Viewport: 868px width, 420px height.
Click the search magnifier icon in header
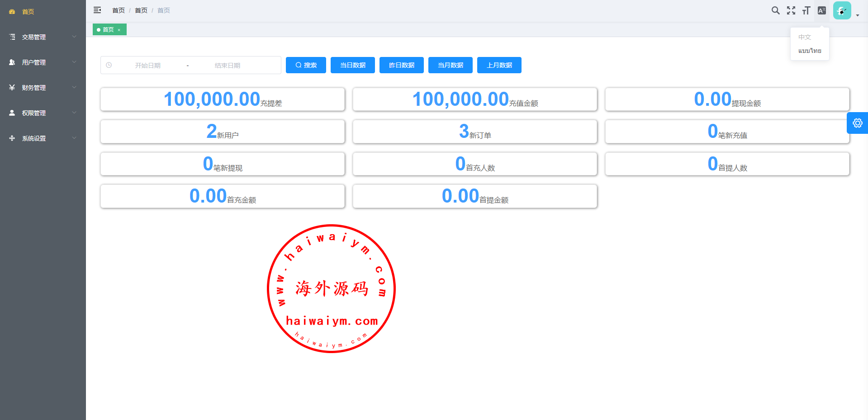(775, 10)
